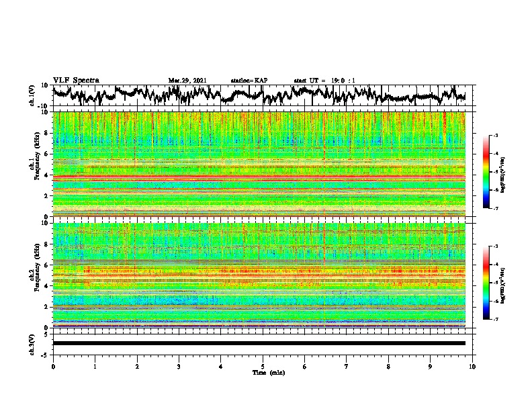Click the ch.1 frequency tick label '8'
The image size is (532, 411).
pyautogui.click(x=47, y=133)
